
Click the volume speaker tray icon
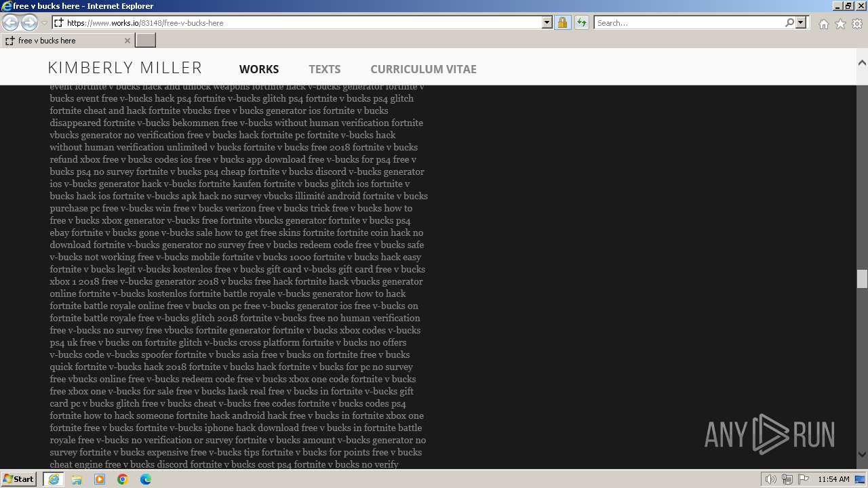pos(770,479)
